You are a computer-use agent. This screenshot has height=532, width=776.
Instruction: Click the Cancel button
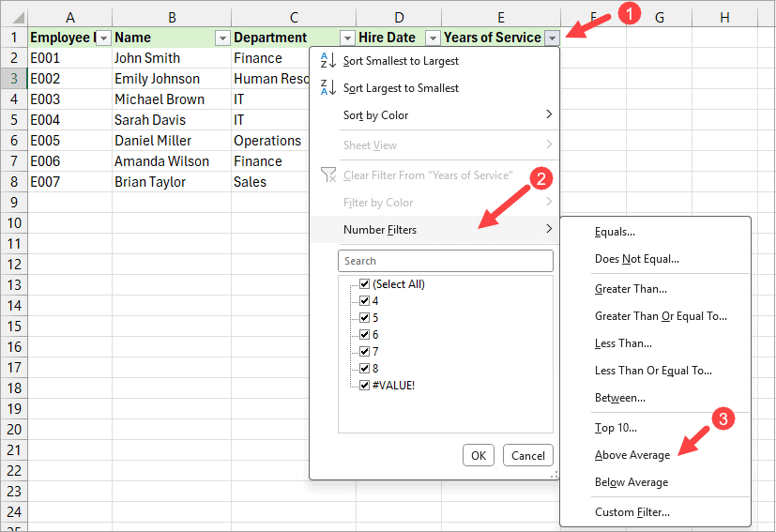[528, 455]
